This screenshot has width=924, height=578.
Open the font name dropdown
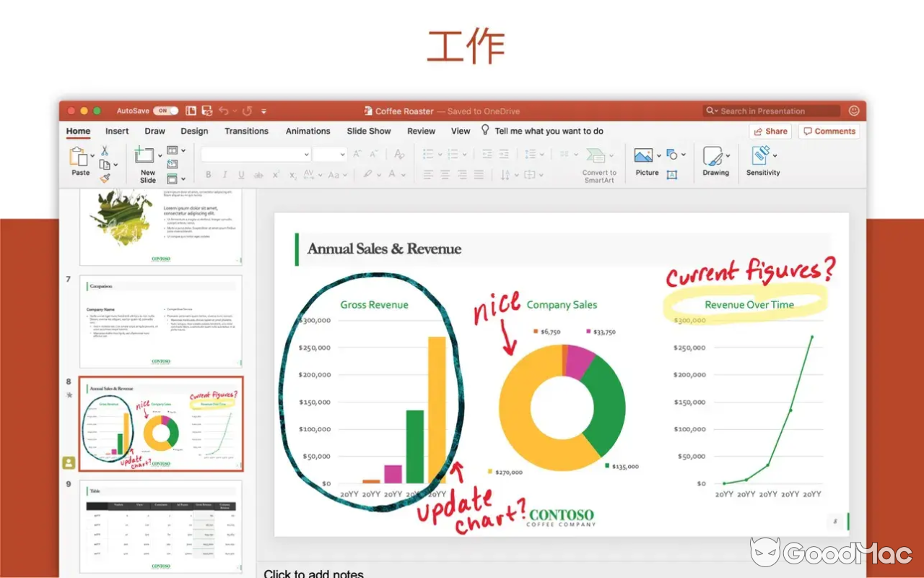point(306,154)
